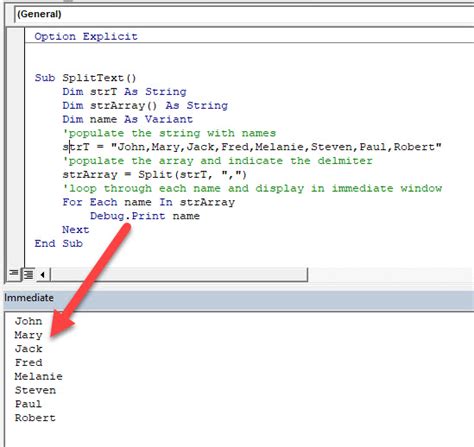Click the comment 'loop through each name'

(x=252, y=188)
